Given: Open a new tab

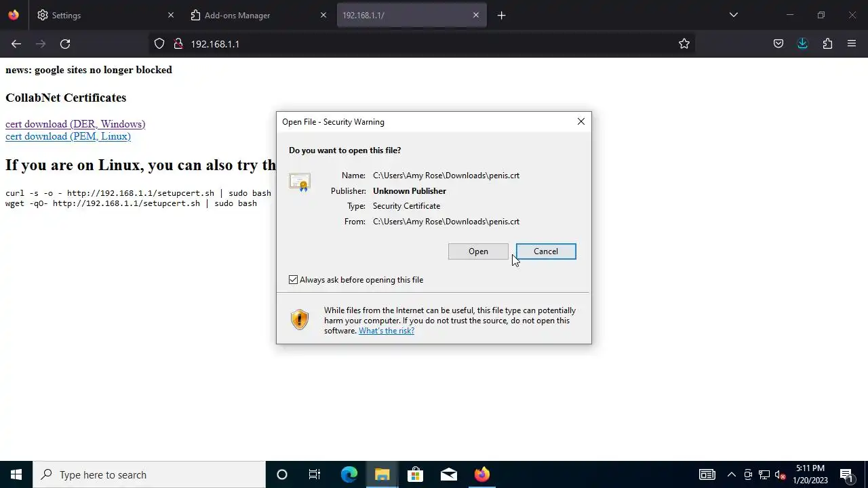Looking at the screenshot, I should pos(502,15).
